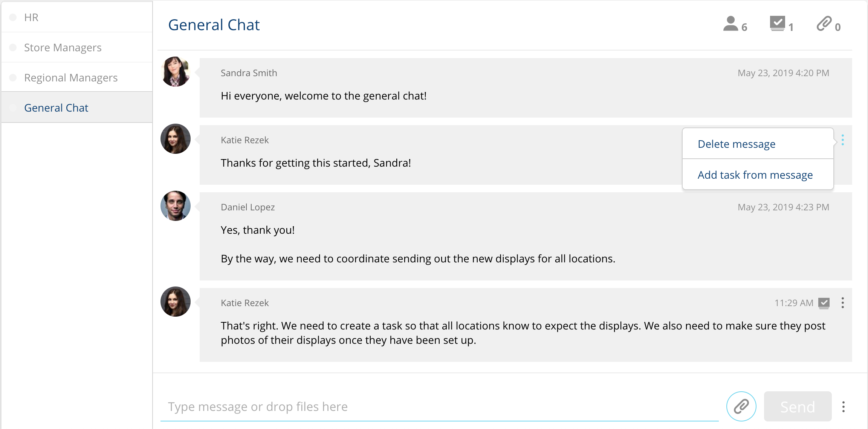
Task: Choose Add task from message
Action: 755,175
